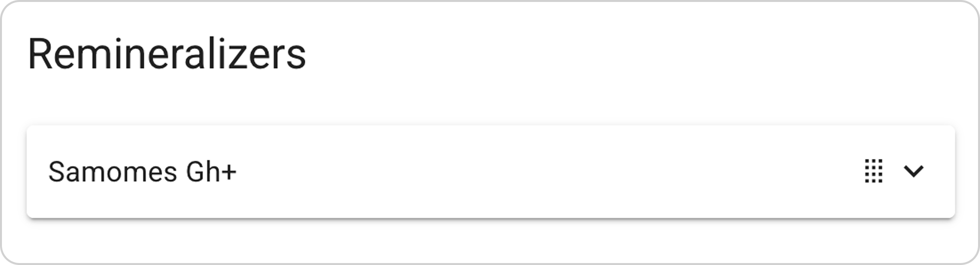Show details using the down chevron

[x=913, y=171]
